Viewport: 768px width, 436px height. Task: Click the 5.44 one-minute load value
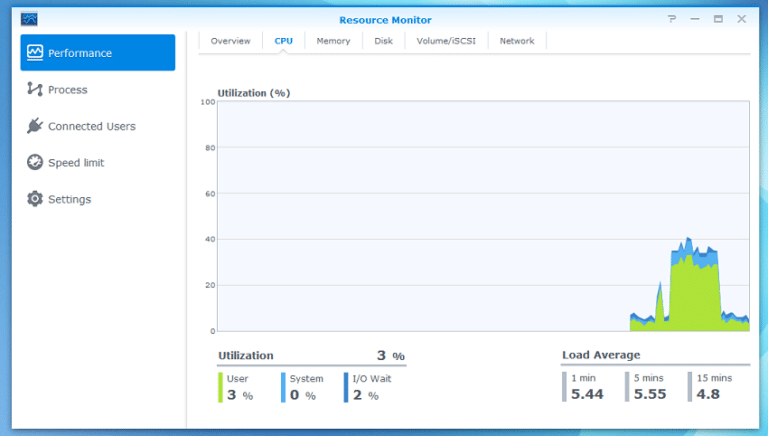click(587, 394)
